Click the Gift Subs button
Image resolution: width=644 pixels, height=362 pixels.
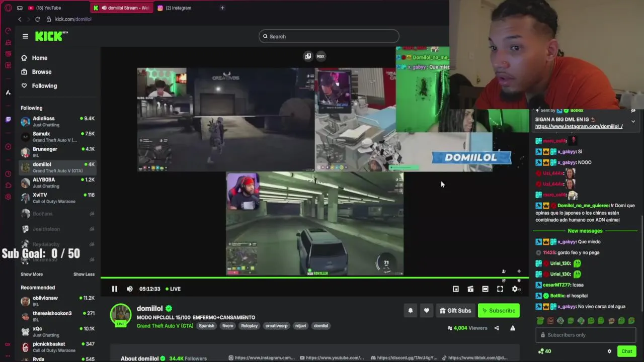(x=455, y=311)
